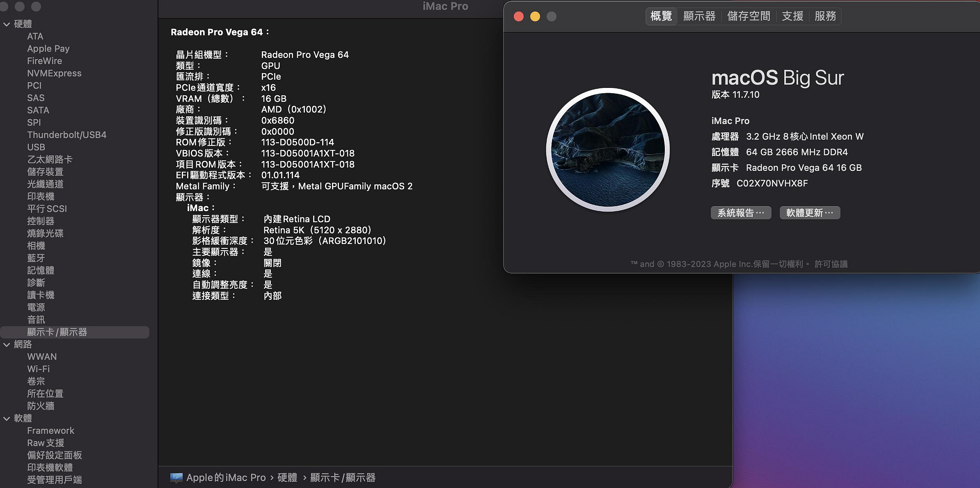Select 燒錄光碟 in the sidebar
The height and width of the screenshot is (488, 980).
tap(45, 234)
